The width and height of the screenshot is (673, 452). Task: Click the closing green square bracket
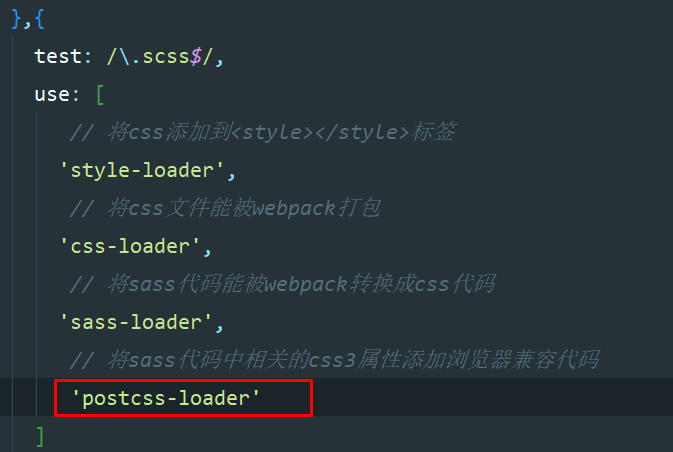tap(40, 437)
